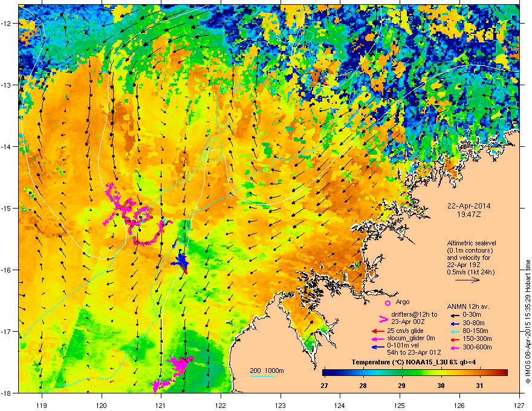Click longitude axis label 126
532x411 pixels.
(x=459, y=405)
